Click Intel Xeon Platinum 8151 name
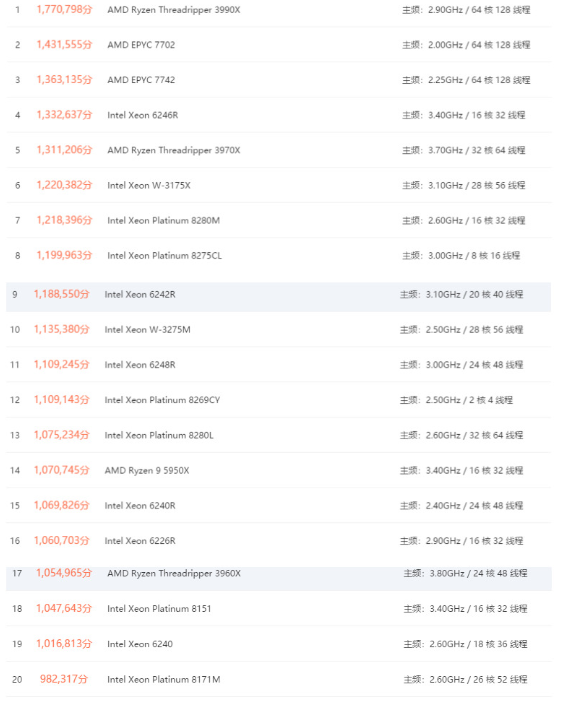The height and width of the screenshot is (705, 561). (x=159, y=609)
